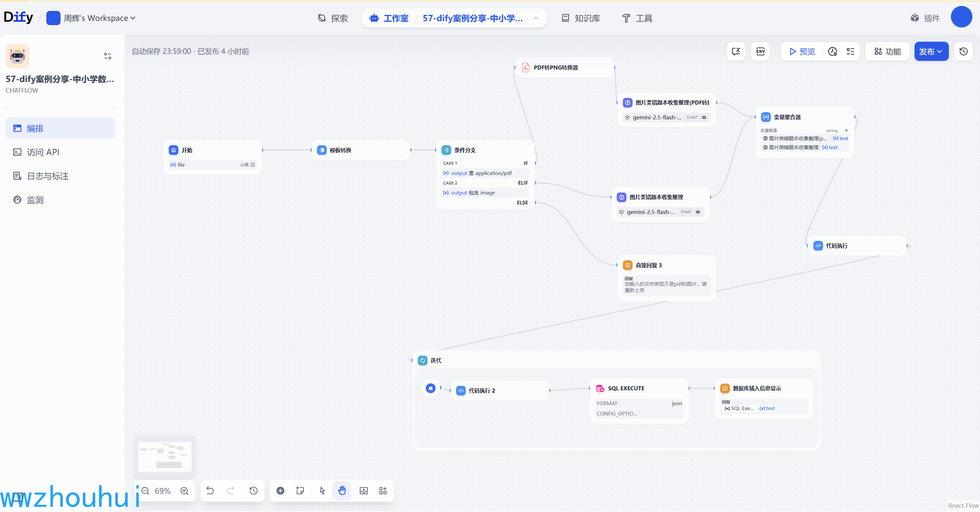The width and height of the screenshot is (980, 512).
Task: Undo the last canvas change
Action: [x=210, y=491]
